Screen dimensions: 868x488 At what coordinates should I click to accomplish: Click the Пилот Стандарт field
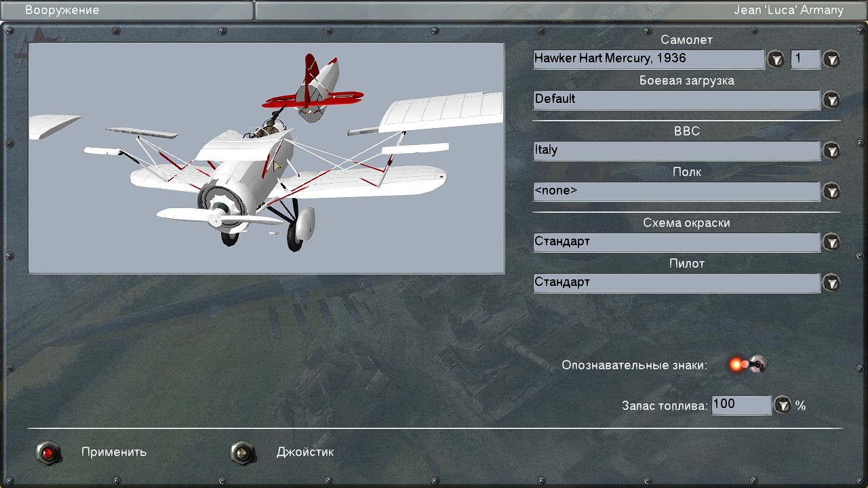point(677,283)
